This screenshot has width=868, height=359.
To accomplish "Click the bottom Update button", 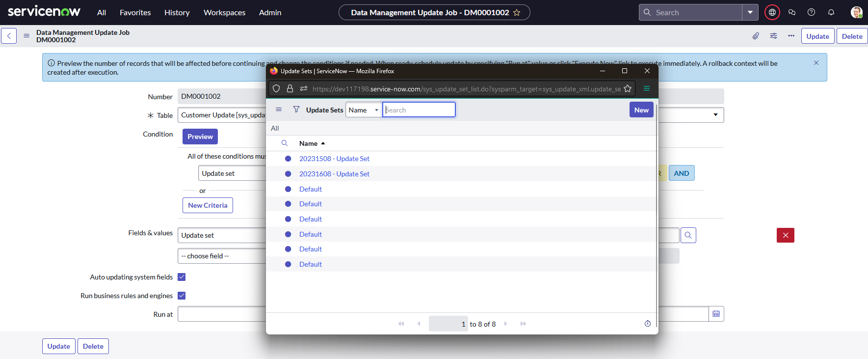I will (x=59, y=346).
